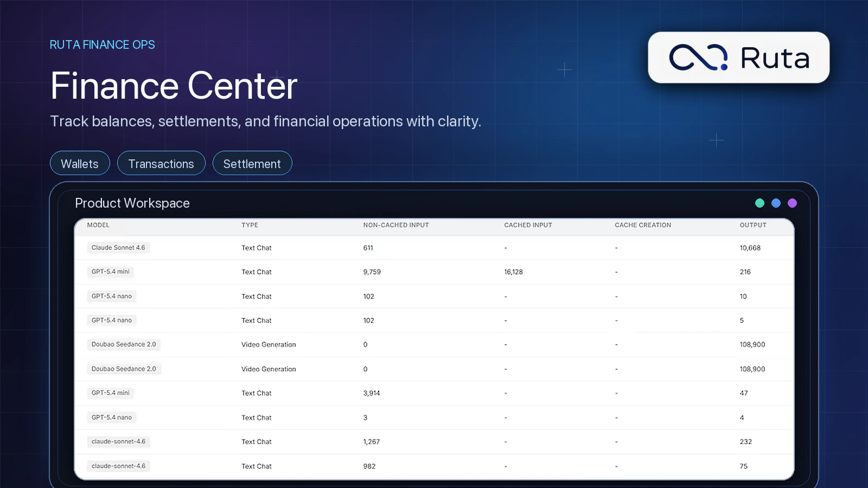Click Text Chat in the 611 input row
Image resolution: width=868 pixels, height=488 pixels.
pyautogui.click(x=257, y=248)
